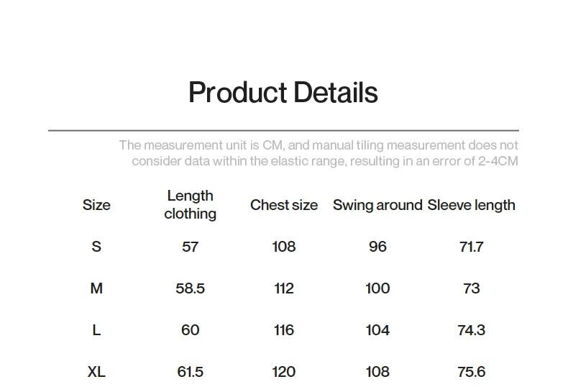Image resolution: width=568 pixels, height=392 pixels.
Task: Click the Swing around column header
Action: [377, 205]
